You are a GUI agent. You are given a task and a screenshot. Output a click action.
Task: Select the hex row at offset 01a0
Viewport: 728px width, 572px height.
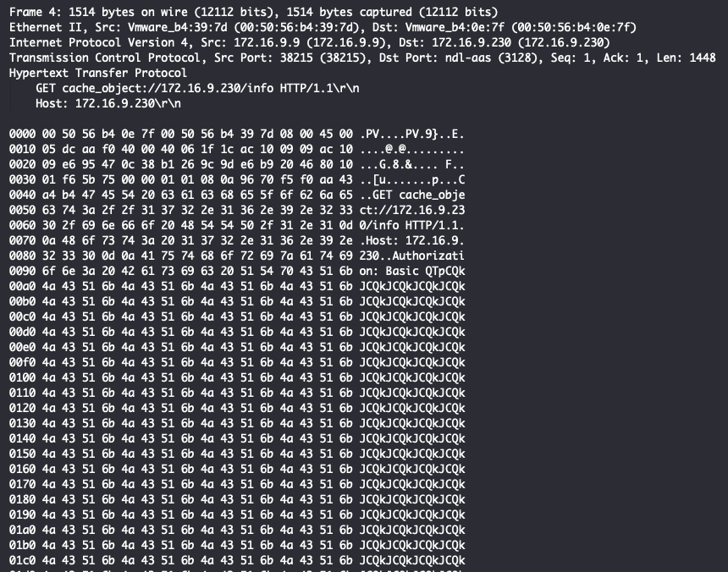(182, 530)
